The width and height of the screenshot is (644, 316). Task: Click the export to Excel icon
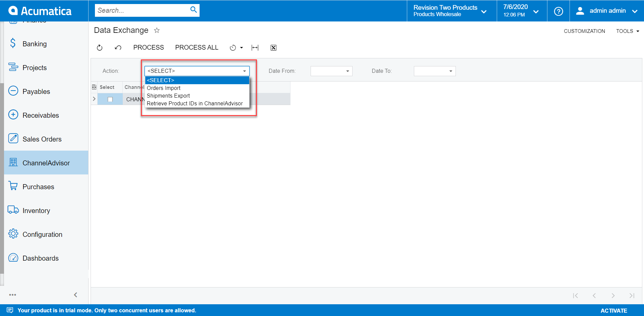click(x=273, y=48)
